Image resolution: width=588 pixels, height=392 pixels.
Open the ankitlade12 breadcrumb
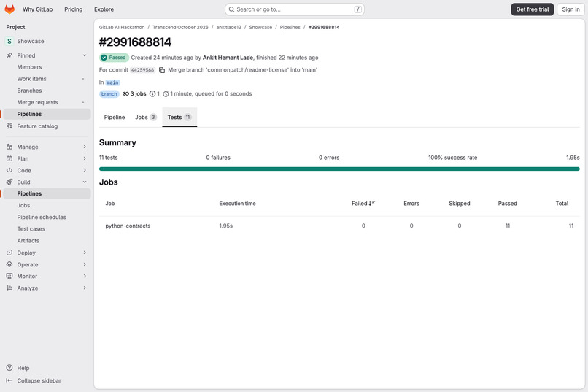229,28
